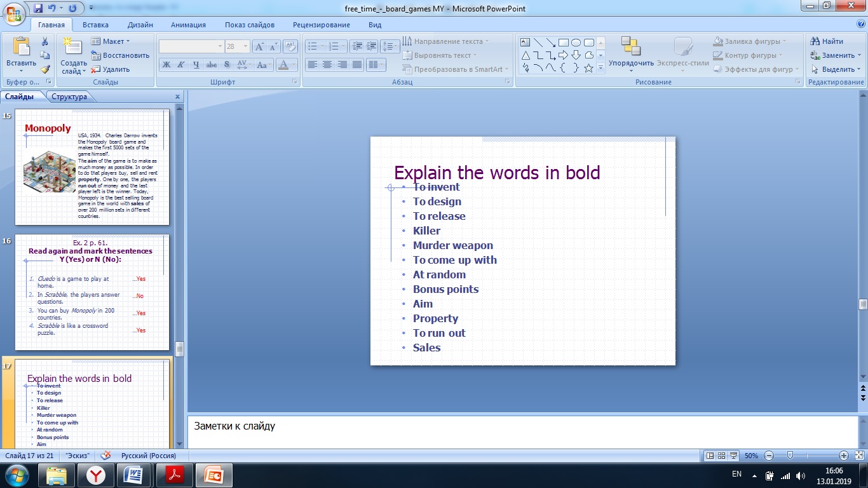
Task: Select the isosceles triangle shape
Action: [x=526, y=55]
